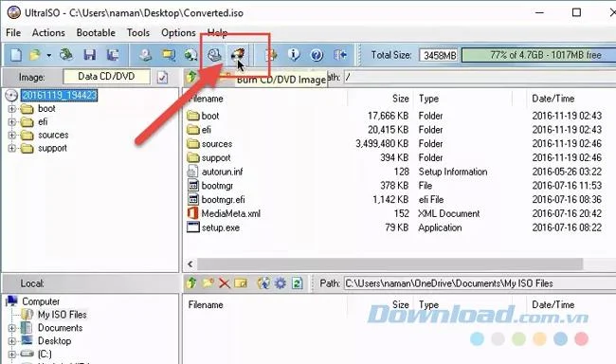Click the red X delete icon

pyautogui.click(x=225, y=283)
